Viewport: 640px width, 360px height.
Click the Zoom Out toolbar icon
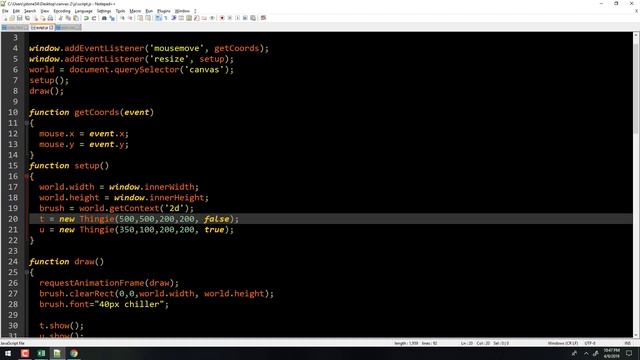[x=130, y=18]
